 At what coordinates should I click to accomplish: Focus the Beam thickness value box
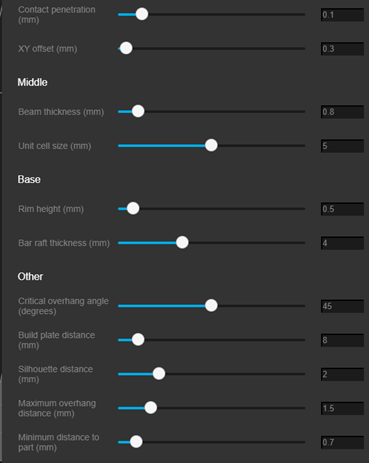pyautogui.click(x=342, y=112)
